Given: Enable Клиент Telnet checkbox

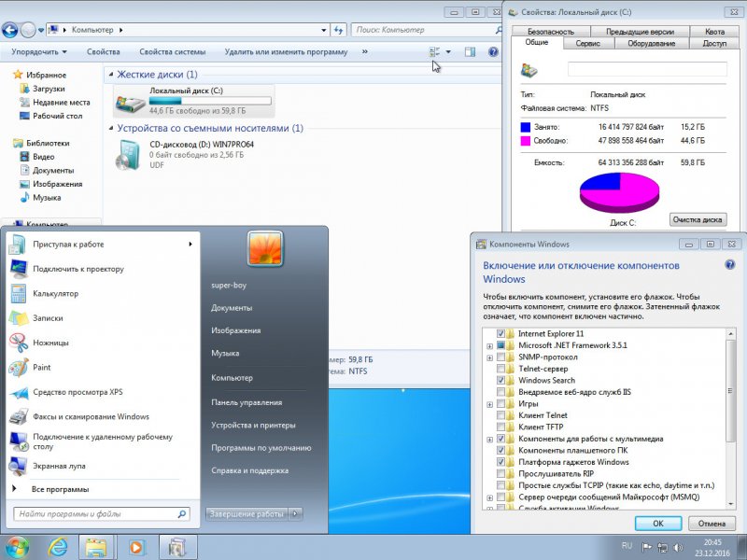Looking at the screenshot, I should [x=500, y=415].
